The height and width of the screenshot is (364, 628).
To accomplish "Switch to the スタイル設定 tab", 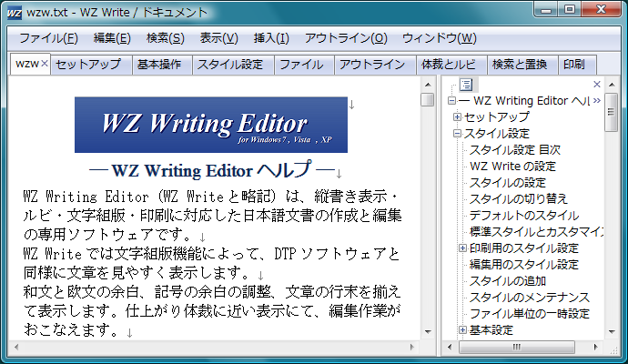I will [233, 65].
